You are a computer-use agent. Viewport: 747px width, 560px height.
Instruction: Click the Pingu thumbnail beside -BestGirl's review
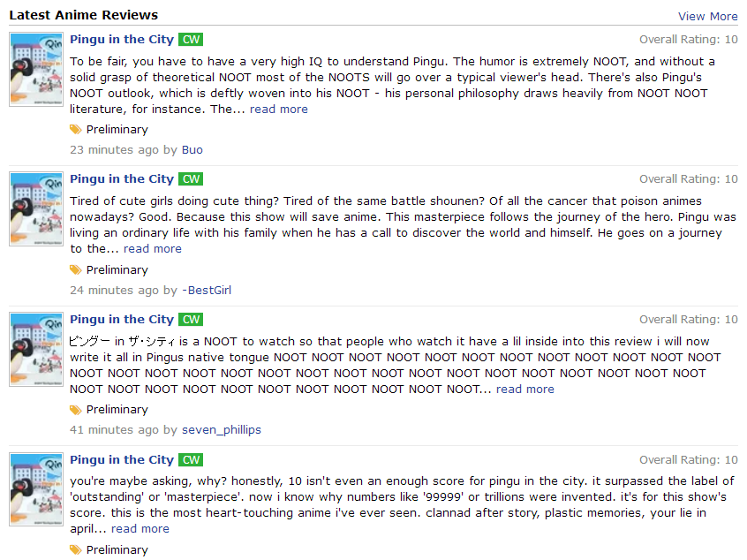pyautogui.click(x=35, y=209)
